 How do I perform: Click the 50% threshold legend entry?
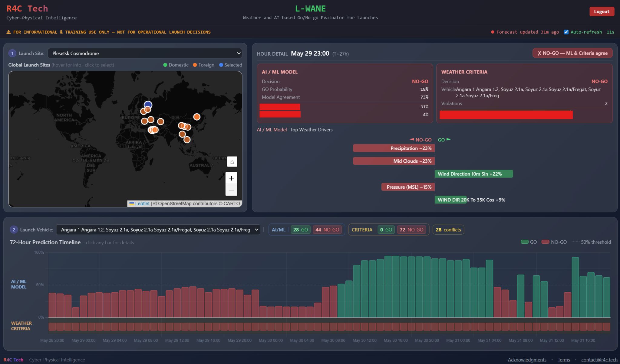point(591,242)
